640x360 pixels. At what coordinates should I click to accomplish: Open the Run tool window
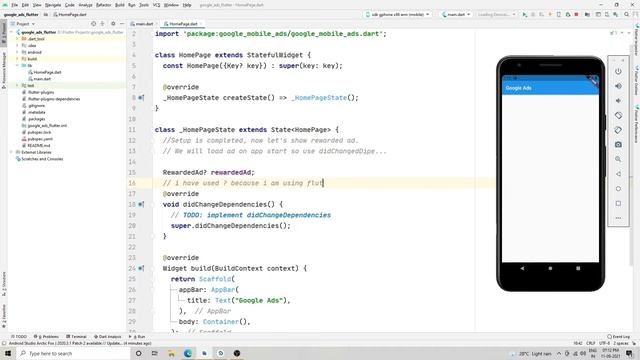pos(137,337)
